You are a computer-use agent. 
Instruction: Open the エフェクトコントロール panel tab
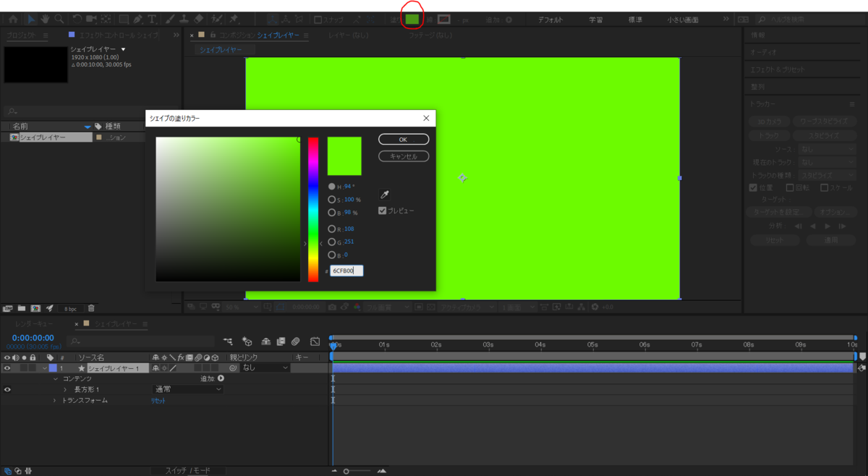118,35
